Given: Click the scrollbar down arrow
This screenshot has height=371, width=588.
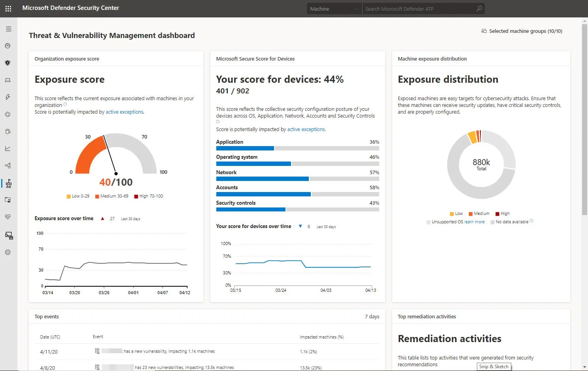Looking at the screenshot, I should pyautogui.click(x=585, y=367).
